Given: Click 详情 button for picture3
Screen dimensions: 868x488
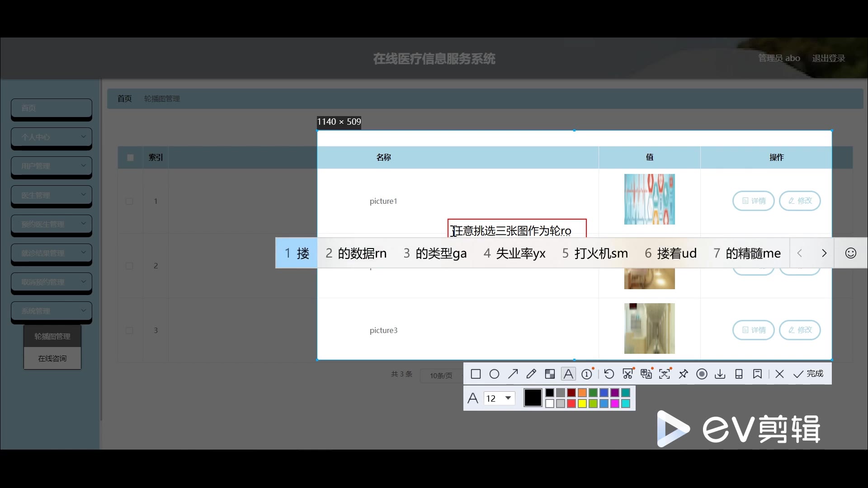Looking at the screenshot, I should point(754,330).
